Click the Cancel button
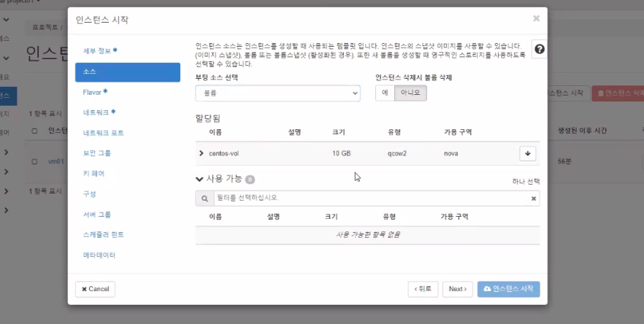644x324 pixels. coord(95,289)
